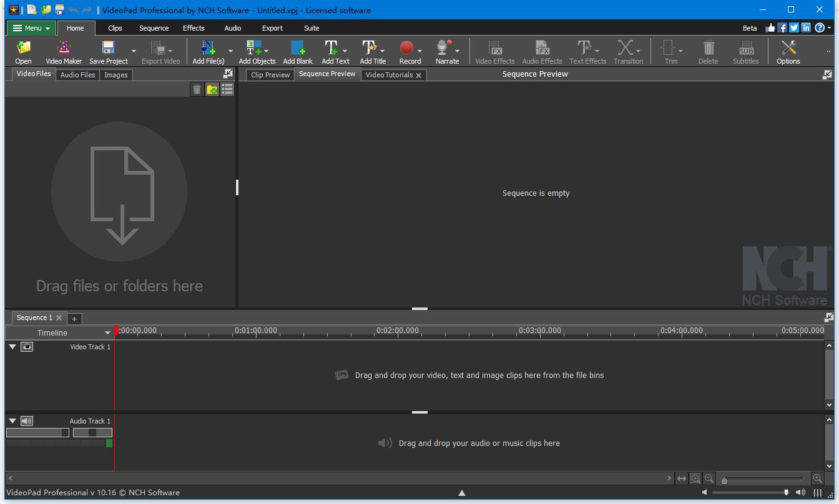Toggle timeline zoom to fit icon
The height and width of the screenshot is (504, 839).
tap(695, 478)
